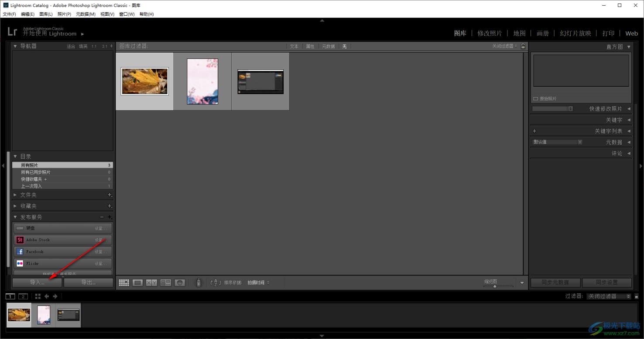Collapse the filmstrip with bottom arrow
Viewport: 644px width, 339px height.
322,336
